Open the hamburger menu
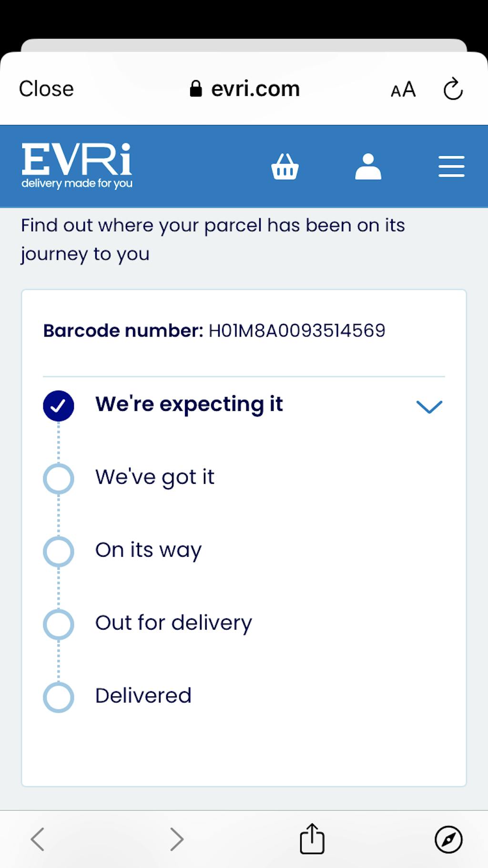This screenshot has height=868, width=488. 451,166
